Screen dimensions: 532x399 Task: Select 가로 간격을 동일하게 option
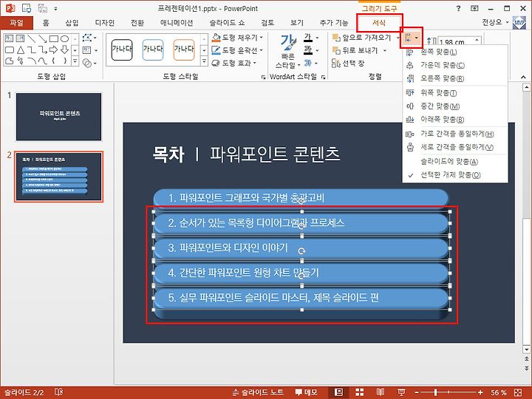454,134
